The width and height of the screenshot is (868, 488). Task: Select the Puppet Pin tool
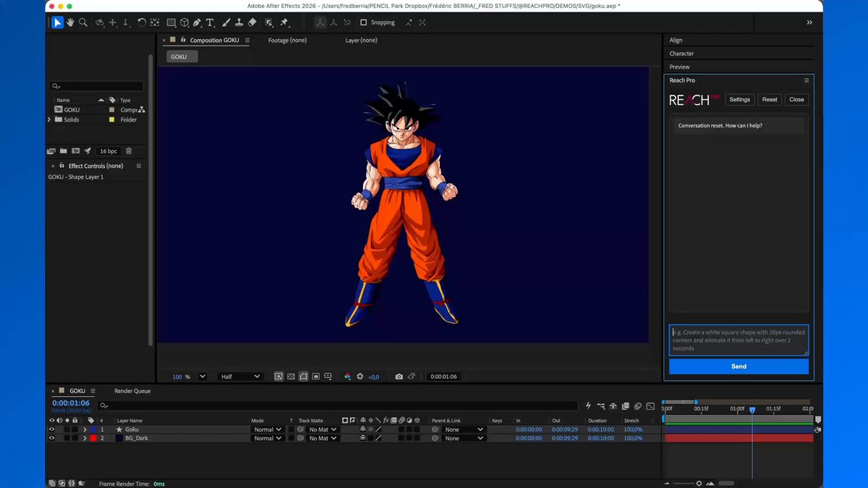pyautogui.click(x=284, y=22)
